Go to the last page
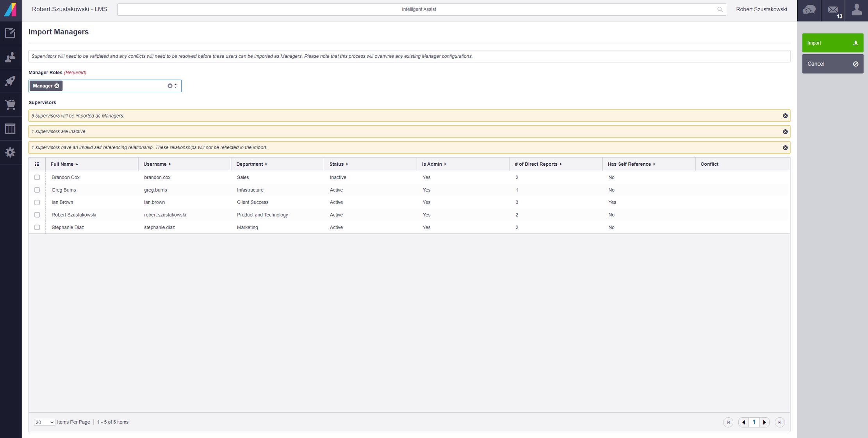Screen dimensions: 868x438 (x=780, y=422)
